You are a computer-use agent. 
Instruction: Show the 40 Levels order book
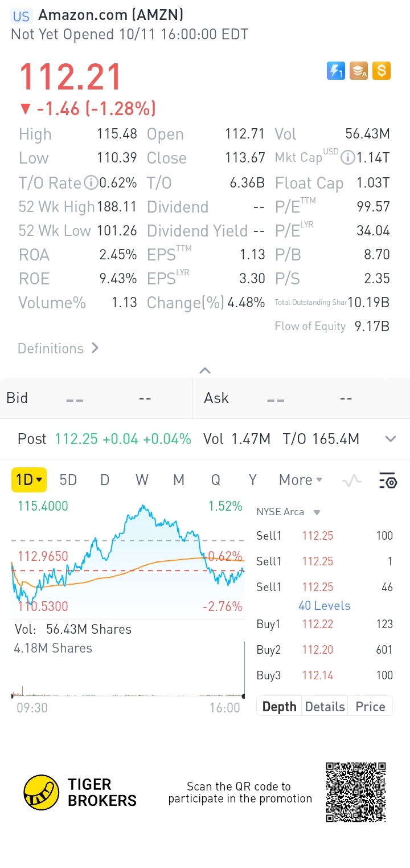(324, 606)
